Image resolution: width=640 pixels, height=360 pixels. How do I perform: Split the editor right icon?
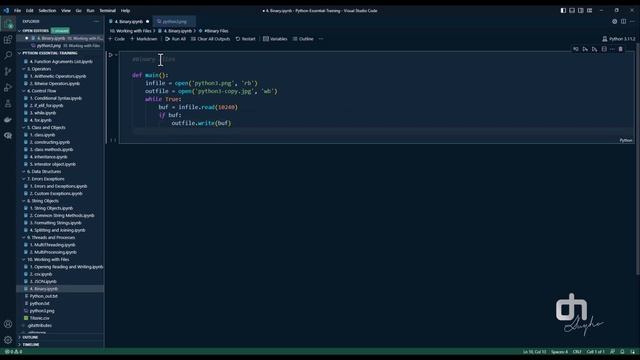pyautogui.click(x=624, y=21)
